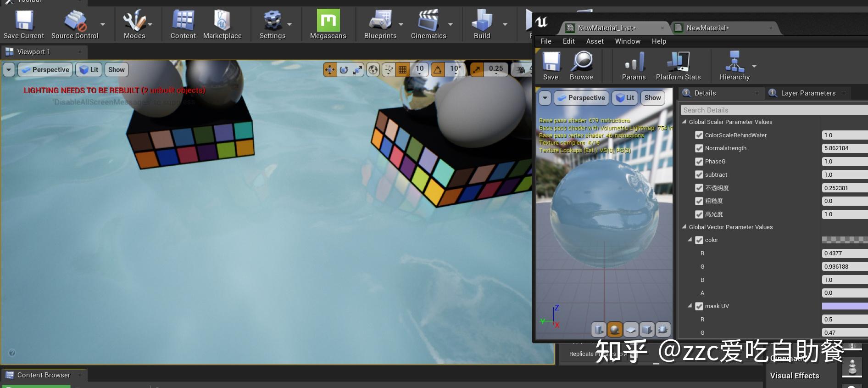Click the Lit view mode in main viewport
Screen dimensions: 868x388
point(89,70)
